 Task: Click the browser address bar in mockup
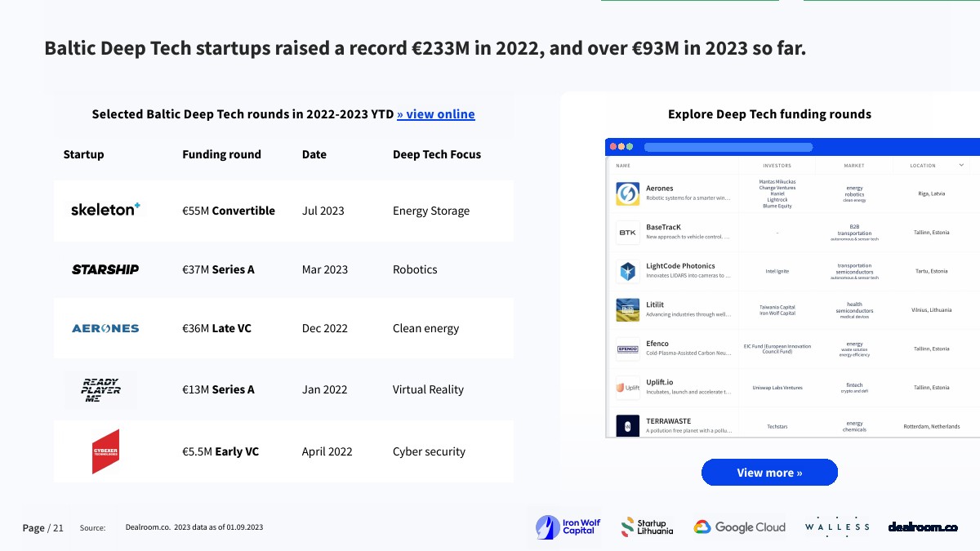click(728, 148)
